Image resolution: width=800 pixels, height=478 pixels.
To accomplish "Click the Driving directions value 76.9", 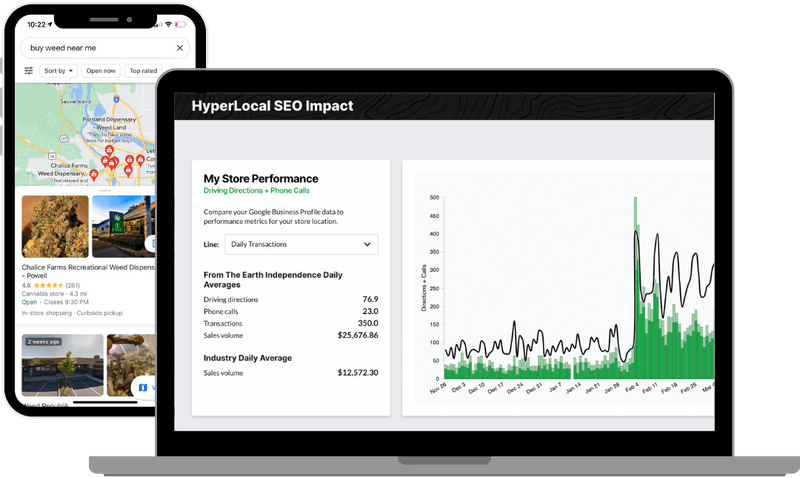I will (x=370, y=299).
